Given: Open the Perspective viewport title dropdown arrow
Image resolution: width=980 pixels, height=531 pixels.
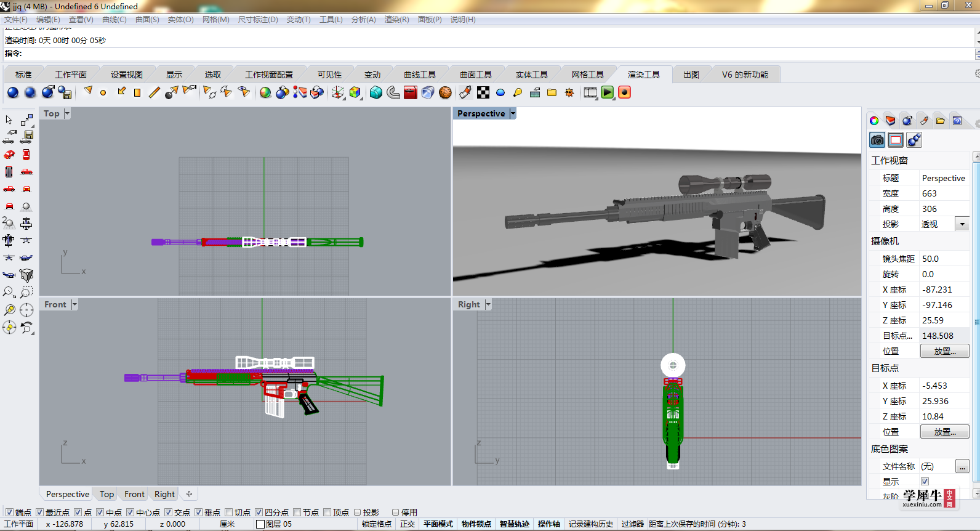Looking at the screenshot, I should (512, 113).
